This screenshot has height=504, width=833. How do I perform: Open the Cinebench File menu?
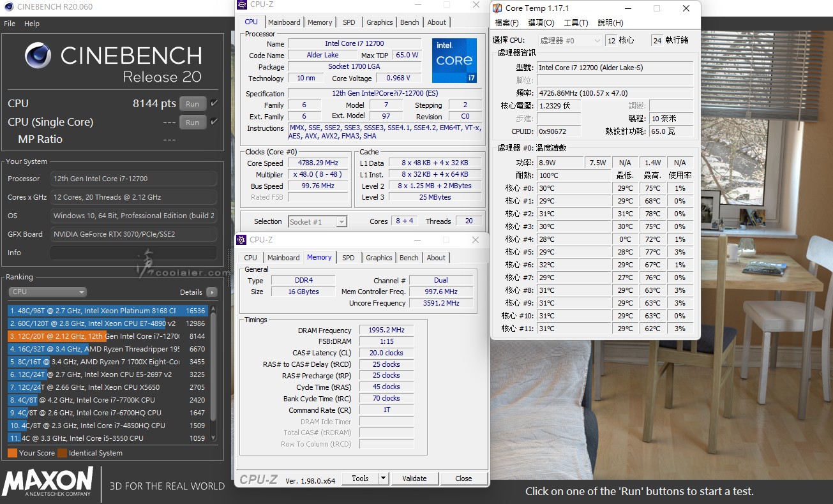tap(10, 24)
